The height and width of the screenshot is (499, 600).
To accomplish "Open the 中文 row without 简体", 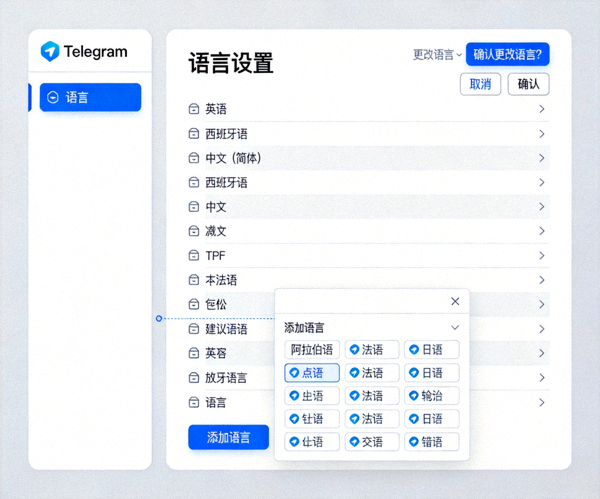I will (x=369, y=207).
